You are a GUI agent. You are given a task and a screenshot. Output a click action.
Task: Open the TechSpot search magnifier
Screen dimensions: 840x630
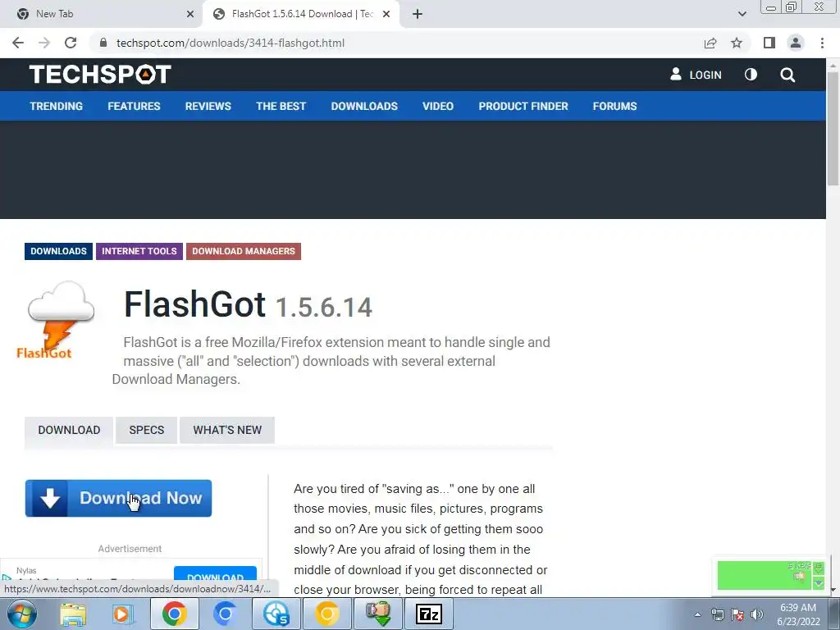point(787,75)
